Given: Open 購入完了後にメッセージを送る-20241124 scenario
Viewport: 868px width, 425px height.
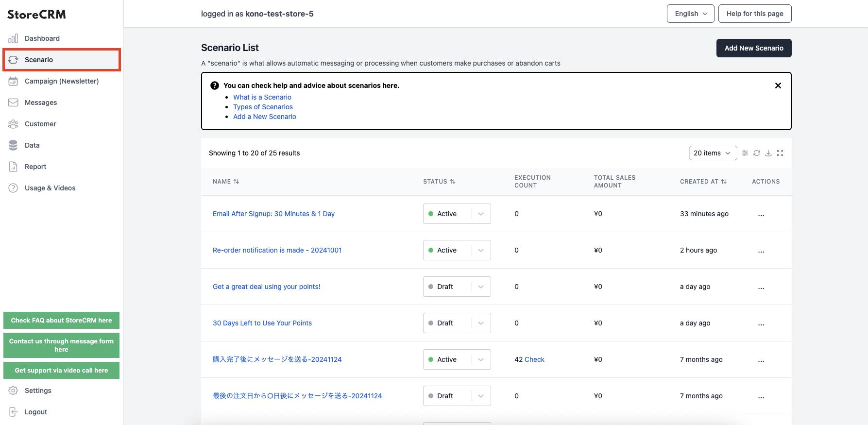Looking at the screenshot, I should 277,359.
